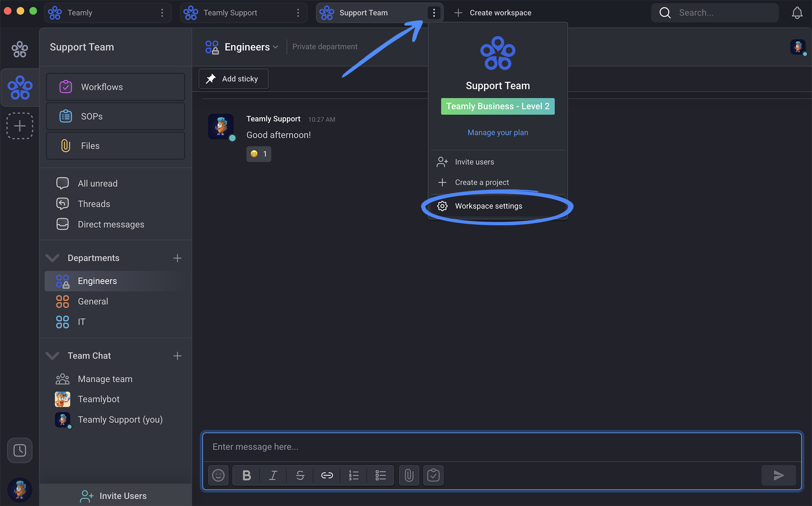This screenshot has width=812, height=506.
Task: Toggle italic formatting
Action: click(x=273, y=475)
